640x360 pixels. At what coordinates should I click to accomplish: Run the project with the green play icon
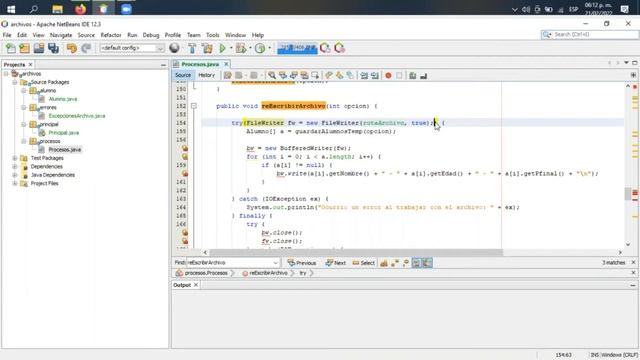point(222,48)
